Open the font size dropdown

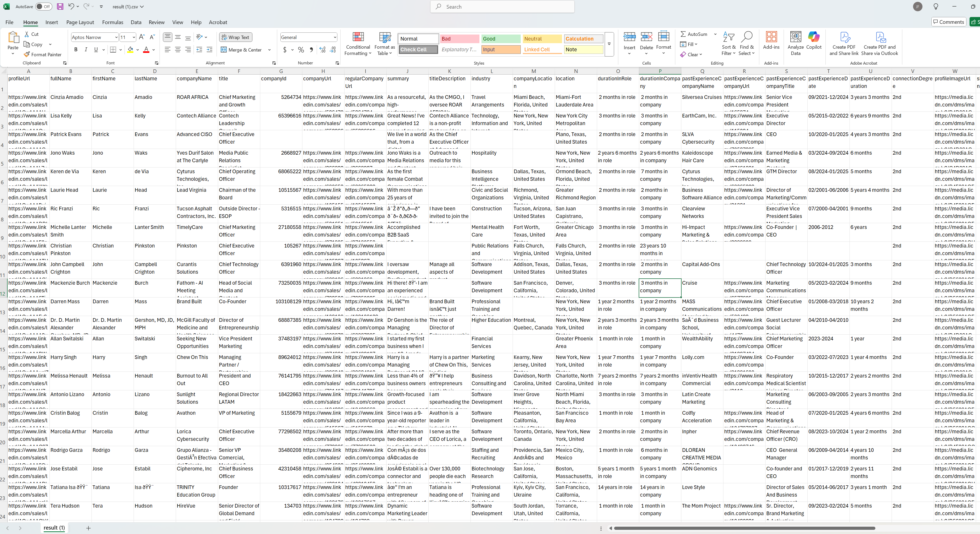click(x=134, y=37)
